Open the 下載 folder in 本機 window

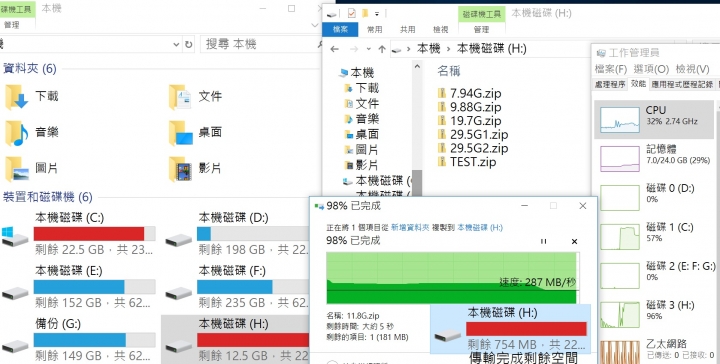(x=32, y=96)
